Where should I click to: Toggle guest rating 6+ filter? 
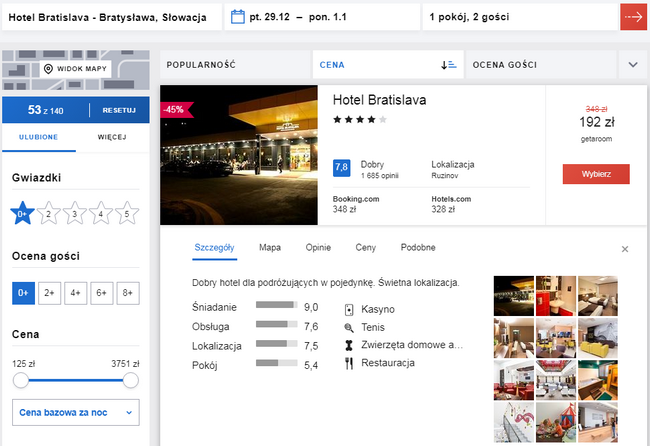[x=101, y=293]
